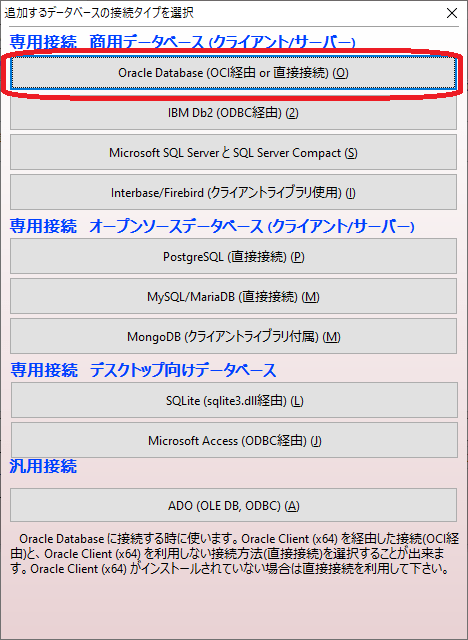Open the Interbase/Firebird connection option
The height and width of the screenshot is (640, 468).
tap(233, 193)
